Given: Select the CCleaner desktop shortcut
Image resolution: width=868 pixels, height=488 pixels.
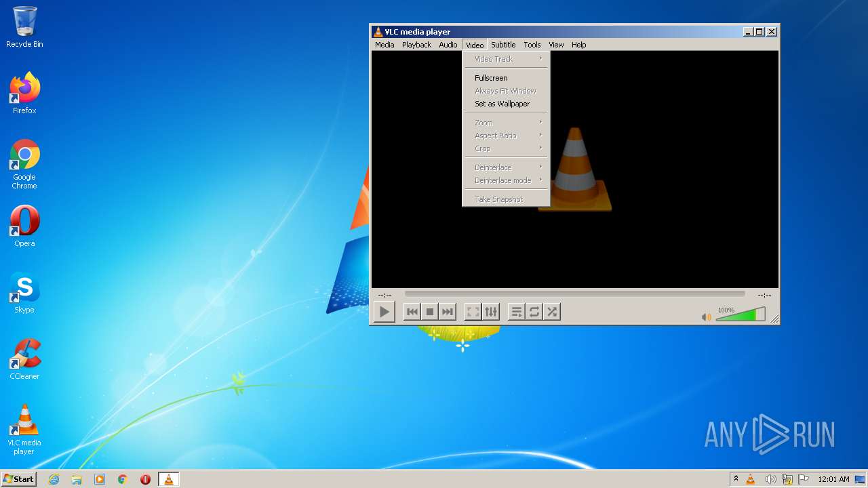Looking at the screenshot, I should 24,359.
